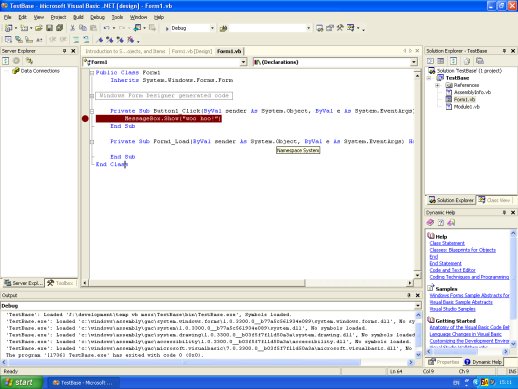The height and width of the screenshot is (389, 518).
Task: Click the Save All icon
Action: point(60,28)
